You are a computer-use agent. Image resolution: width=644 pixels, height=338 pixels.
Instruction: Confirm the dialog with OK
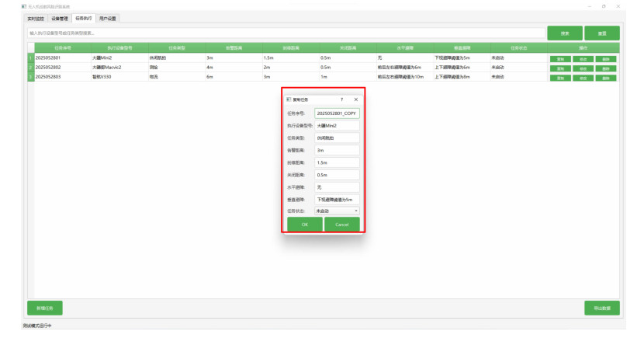pyautogui.click(x=304, y=225)
